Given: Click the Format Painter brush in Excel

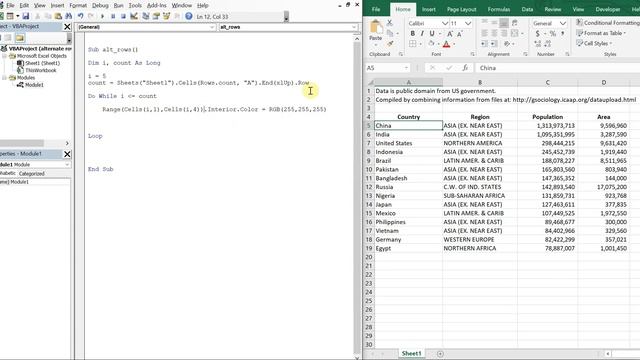Looking at the screenshot, I should click(x=390, y=43).
